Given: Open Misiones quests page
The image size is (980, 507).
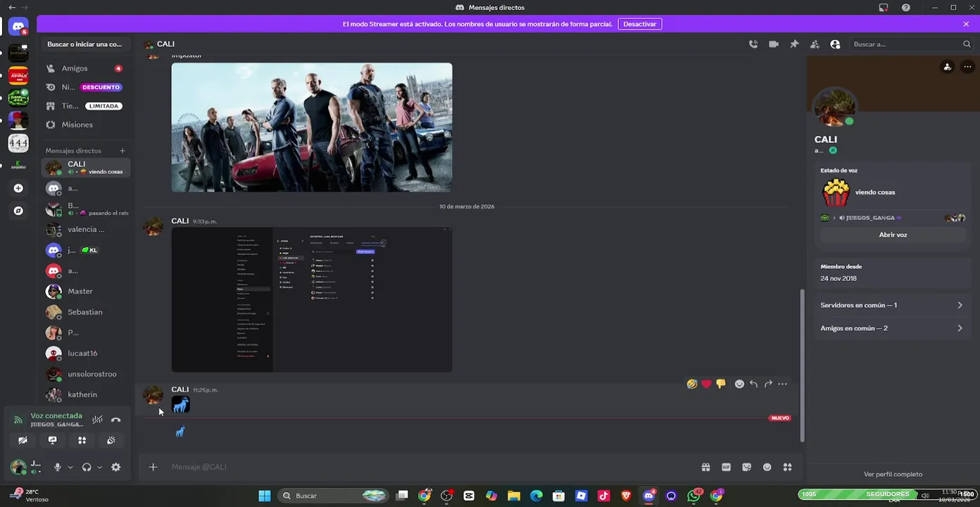Looking at the screenshot, I should tap(86, 125).
